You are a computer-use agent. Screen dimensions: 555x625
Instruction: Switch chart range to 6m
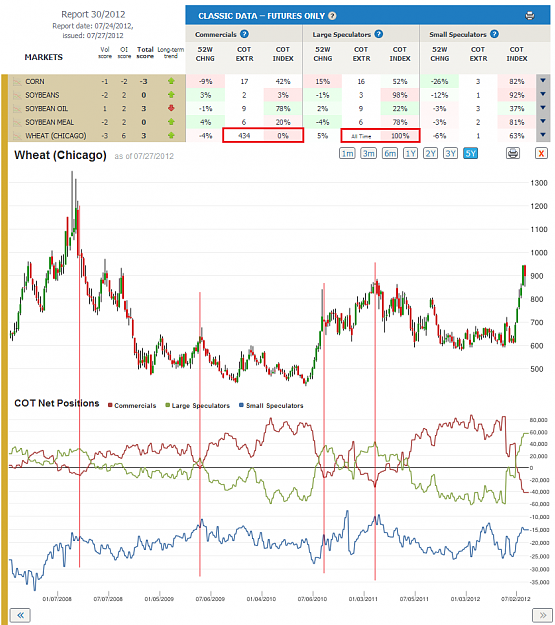point(390,153)
